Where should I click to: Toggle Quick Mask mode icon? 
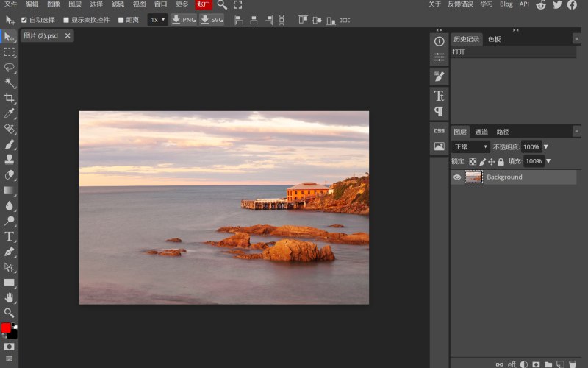pos(9,347)
